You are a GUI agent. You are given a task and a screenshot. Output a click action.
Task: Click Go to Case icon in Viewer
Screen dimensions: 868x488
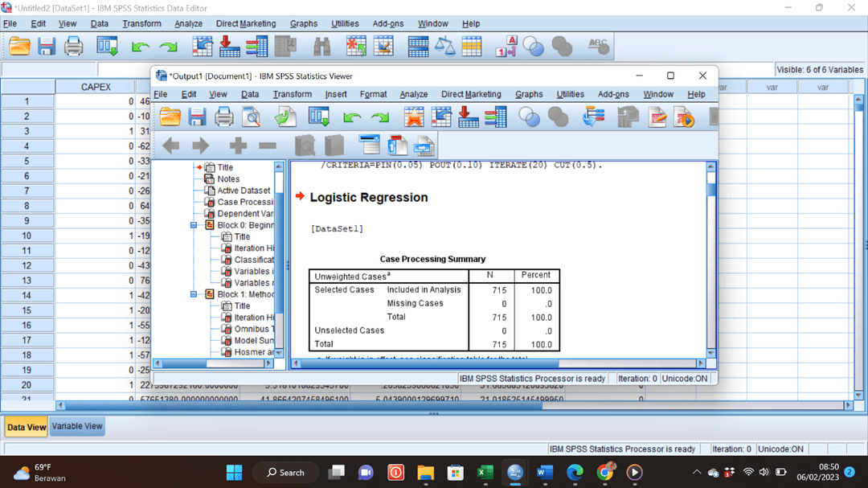tap(441, 117)
